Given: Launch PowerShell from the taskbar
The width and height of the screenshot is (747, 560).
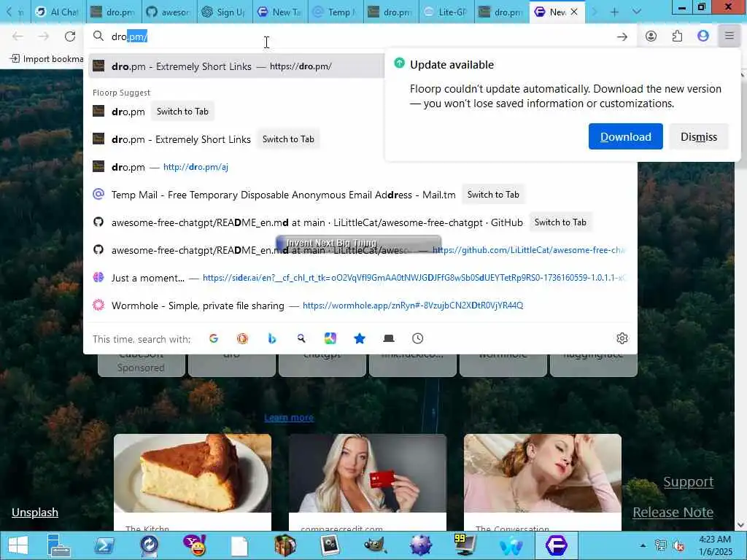Looking at the screenshot, I should click(x=104, y=545).
